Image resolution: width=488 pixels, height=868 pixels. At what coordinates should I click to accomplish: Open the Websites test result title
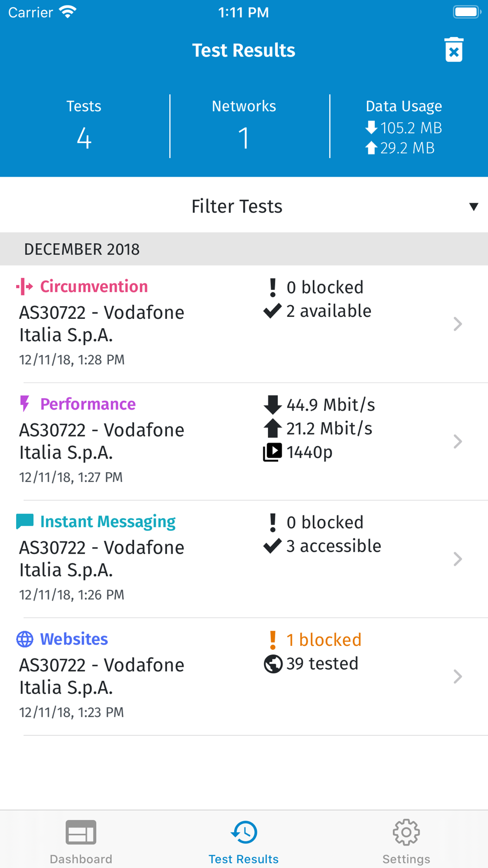coord(74,639)
